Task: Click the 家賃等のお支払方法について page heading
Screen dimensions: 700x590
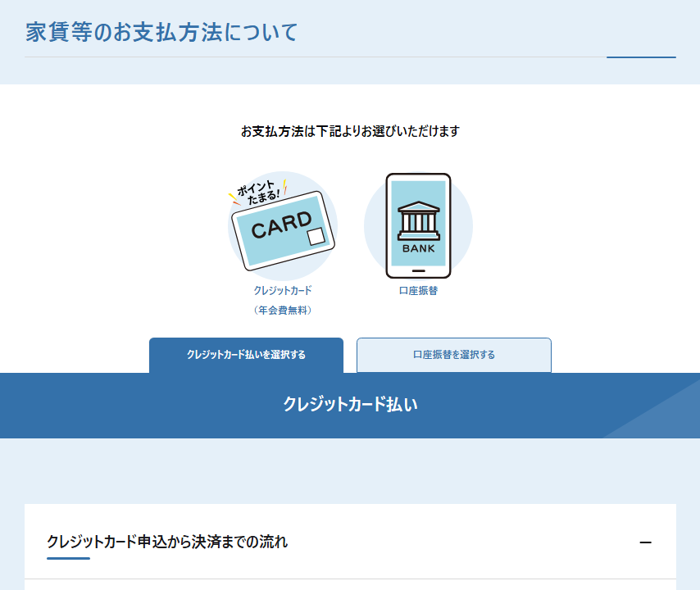Action: pos(161,33)
